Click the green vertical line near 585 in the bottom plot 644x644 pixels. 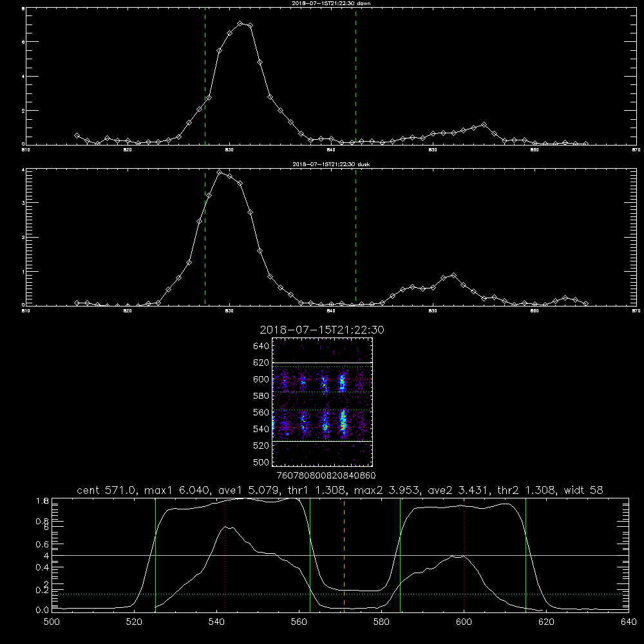[x=400, y=554]
